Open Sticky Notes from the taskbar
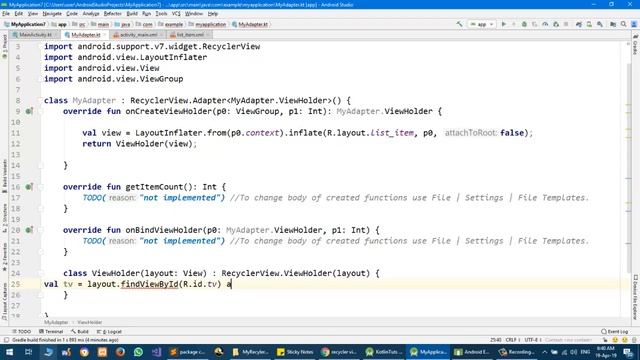This screenshot has height=360, width=640. coord(295,352)
